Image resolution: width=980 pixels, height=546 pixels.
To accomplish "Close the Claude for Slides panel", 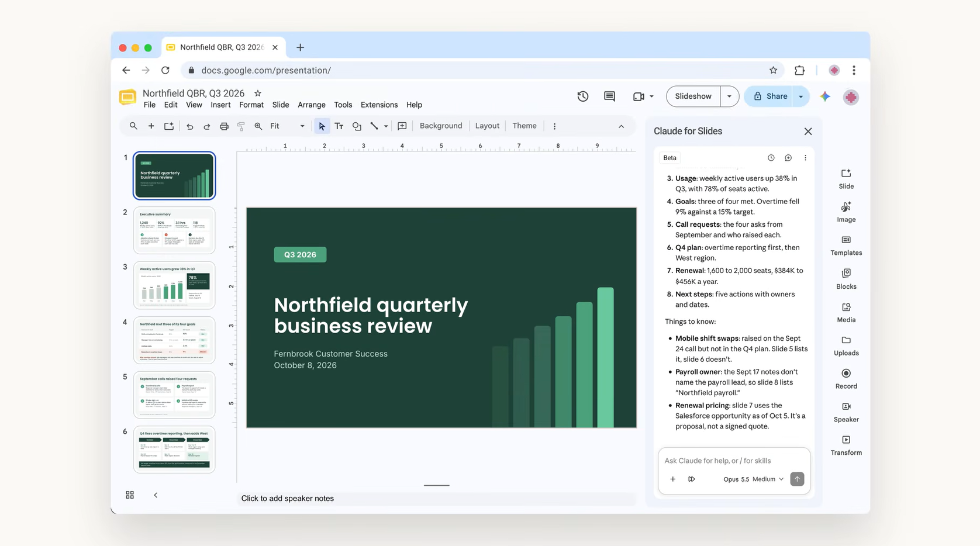I will point(808,132).
